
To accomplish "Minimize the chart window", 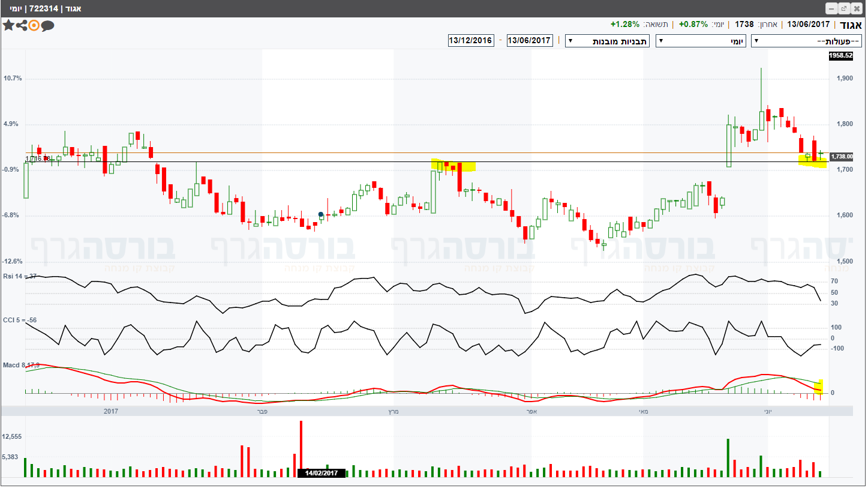I will (831, 8).
